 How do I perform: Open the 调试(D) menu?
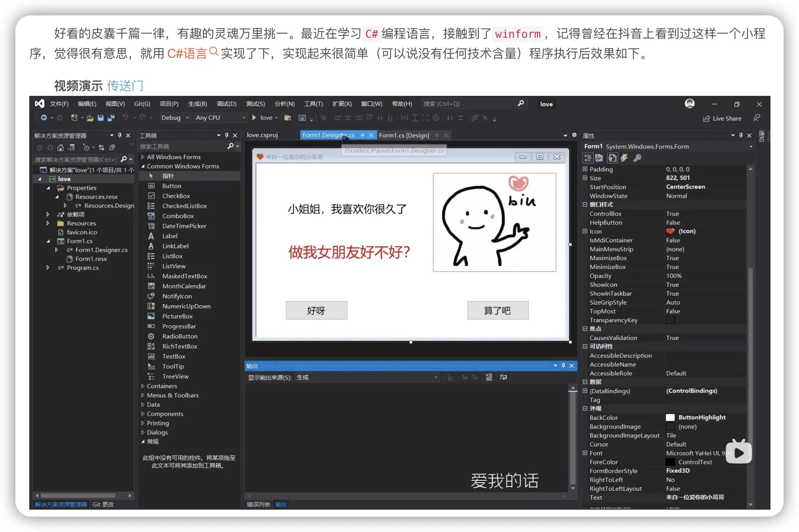click(x=227, y=104)
